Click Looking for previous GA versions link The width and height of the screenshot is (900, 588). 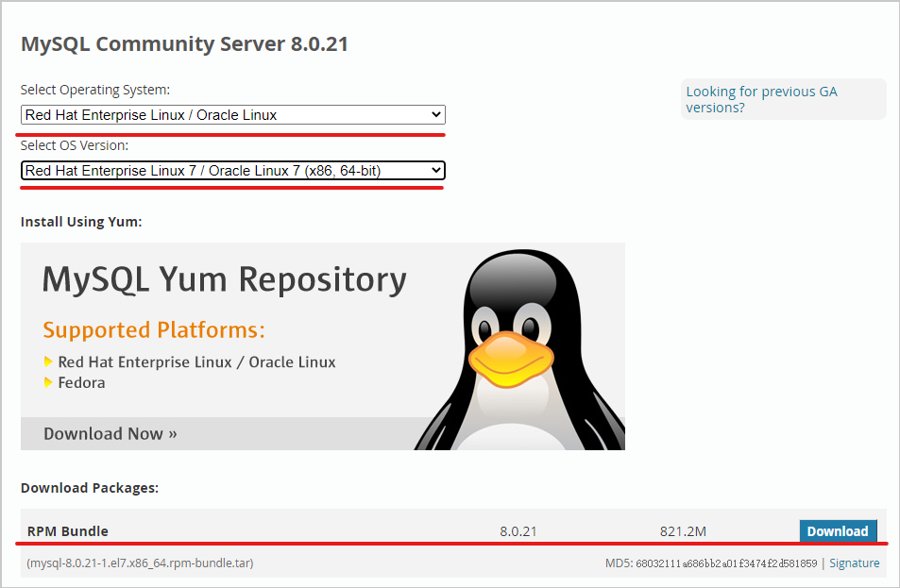[762, 99]
